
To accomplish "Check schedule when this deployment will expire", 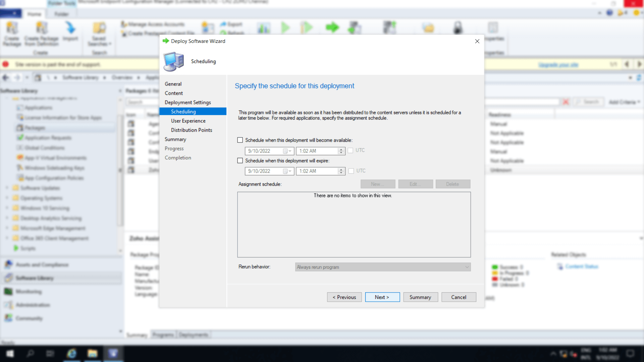I will pyautogui.click(x=240, y=161).
